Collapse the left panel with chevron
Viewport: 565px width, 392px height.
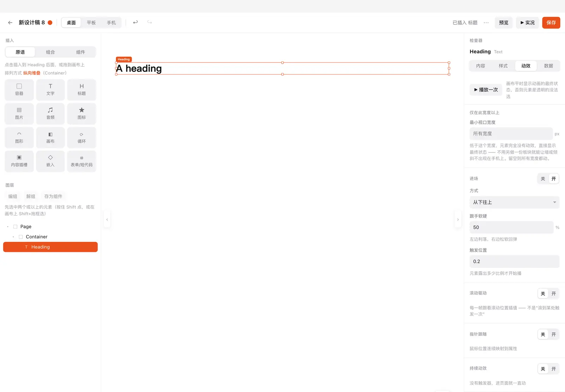pos(107,219)
